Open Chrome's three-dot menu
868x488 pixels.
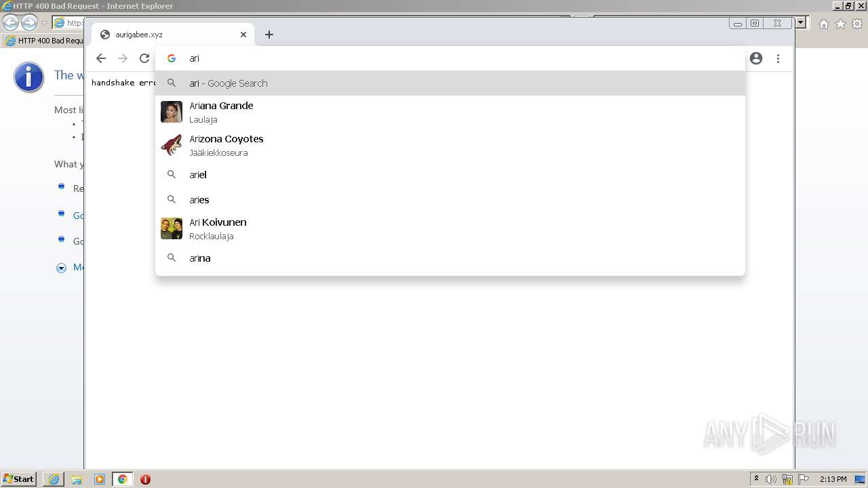[778, 58]
